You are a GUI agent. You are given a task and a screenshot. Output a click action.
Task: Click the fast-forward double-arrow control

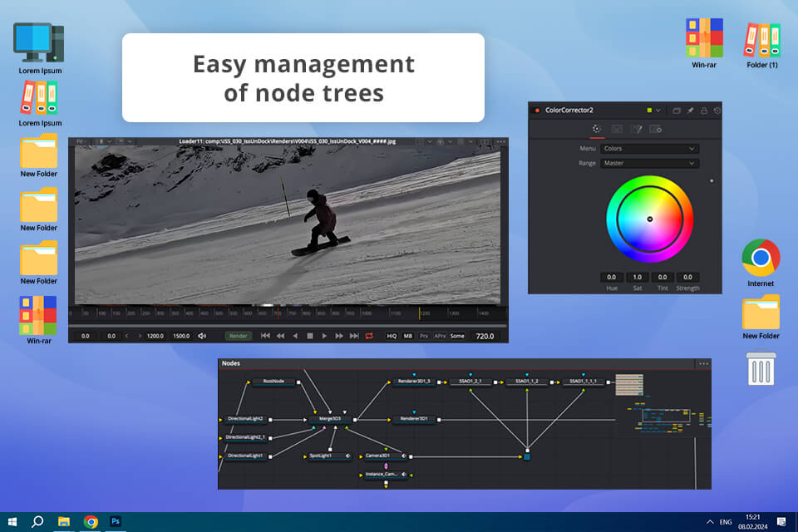(x=339, y=336)
